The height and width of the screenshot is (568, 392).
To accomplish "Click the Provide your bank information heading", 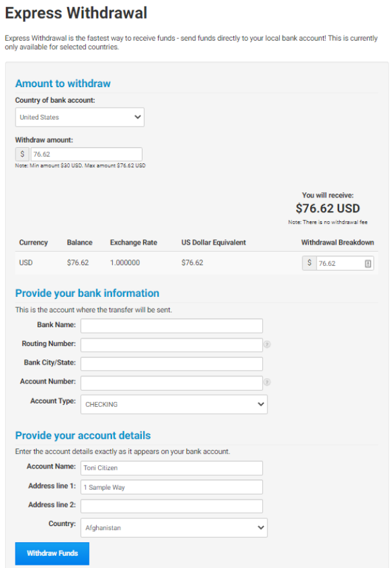I will tap(87, 293).
